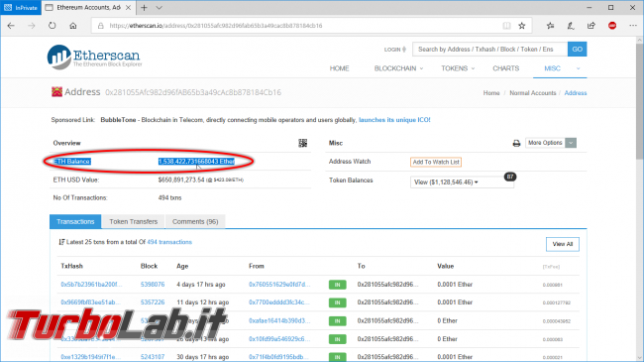Click the red adblock extension icon
Image resolution: width=644 pixels, height=362 pixels.
pos(612,26)
